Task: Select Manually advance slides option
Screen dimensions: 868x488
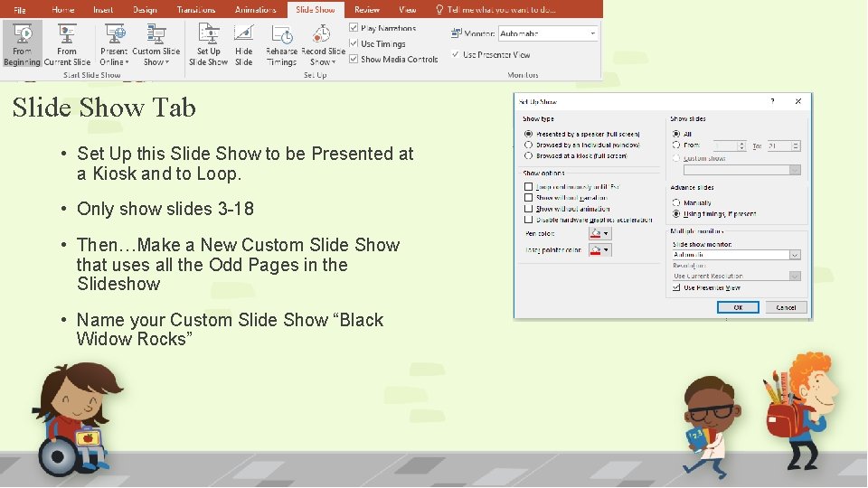Action: 676,202
